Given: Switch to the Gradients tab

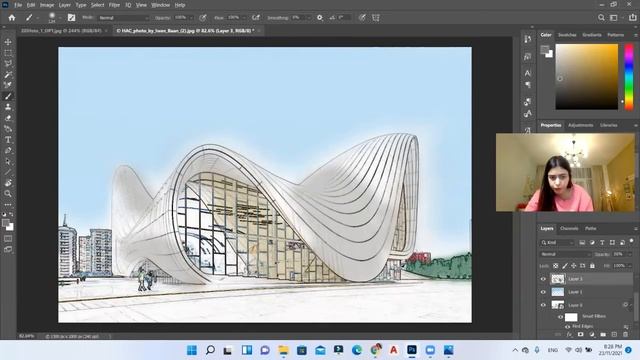Looking at the screenshot, I should click(x=592, y=35).
